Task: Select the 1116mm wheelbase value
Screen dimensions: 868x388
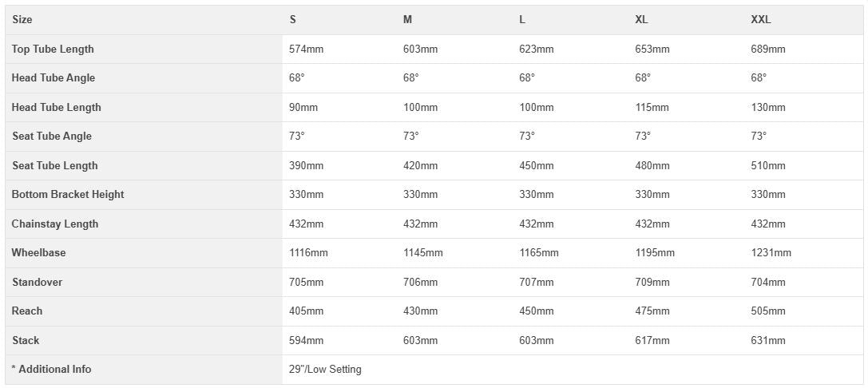Action: pyautogui.click(x=308, y=253)
